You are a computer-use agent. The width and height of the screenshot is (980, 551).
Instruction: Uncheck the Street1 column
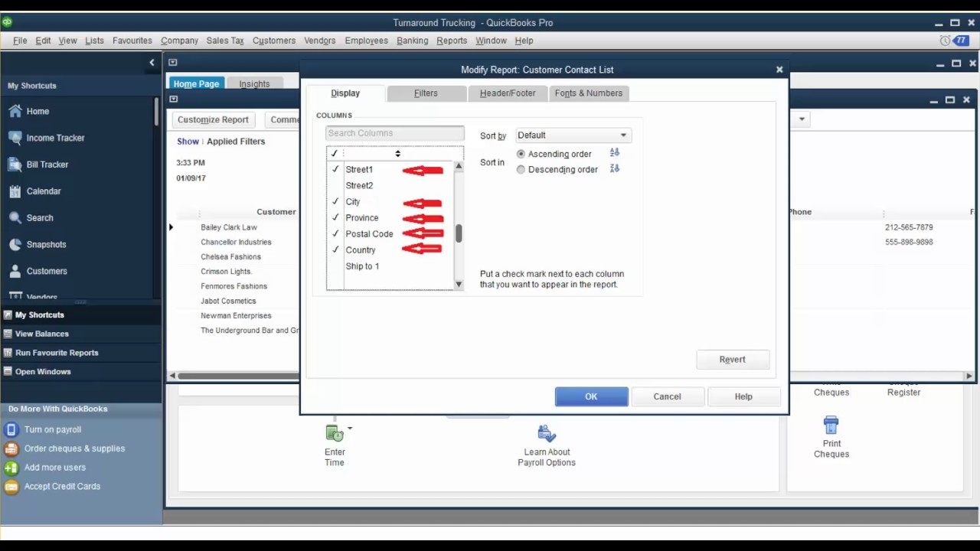[x=335, y=169]
